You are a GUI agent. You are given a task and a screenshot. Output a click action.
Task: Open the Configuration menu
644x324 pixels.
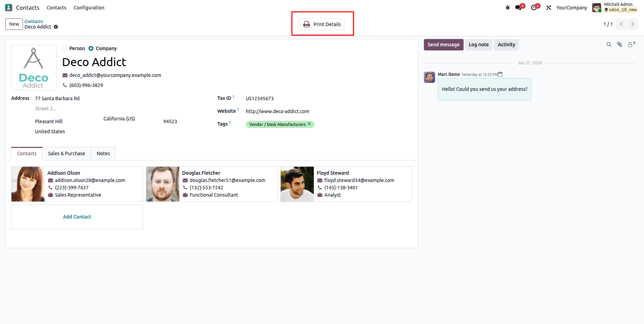pos(89,7)
